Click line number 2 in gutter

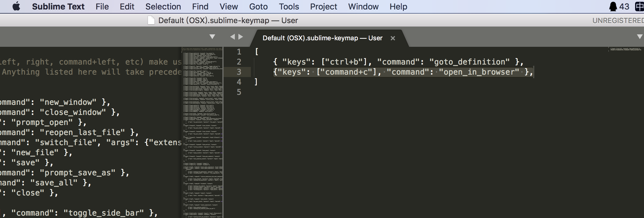point(239,62)
